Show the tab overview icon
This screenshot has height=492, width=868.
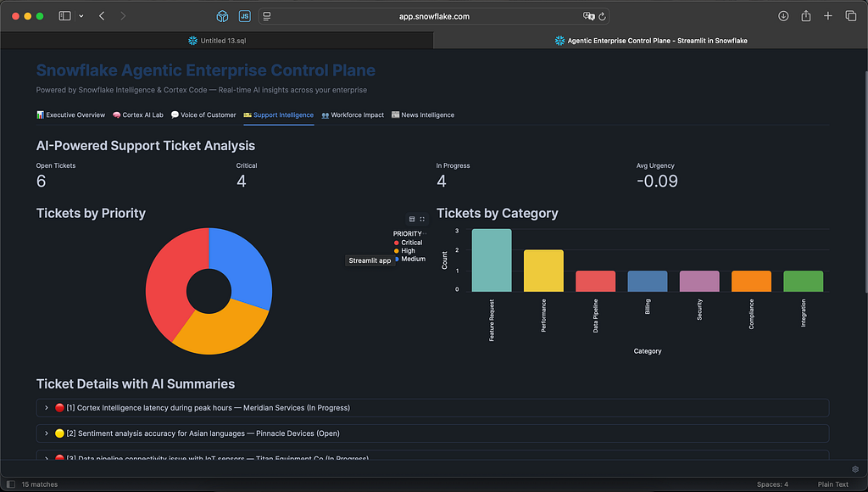(x=851, y=16)
